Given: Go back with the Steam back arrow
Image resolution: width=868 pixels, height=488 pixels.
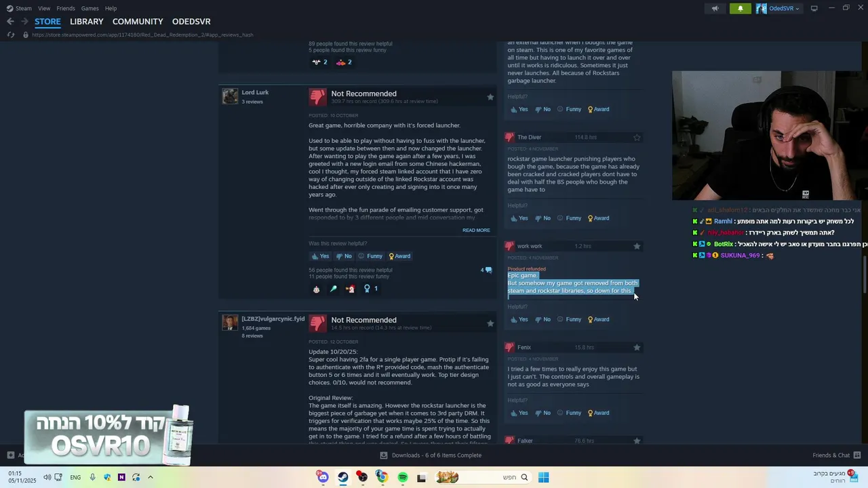Looking at the screenshot, I should tap(10, 22).
